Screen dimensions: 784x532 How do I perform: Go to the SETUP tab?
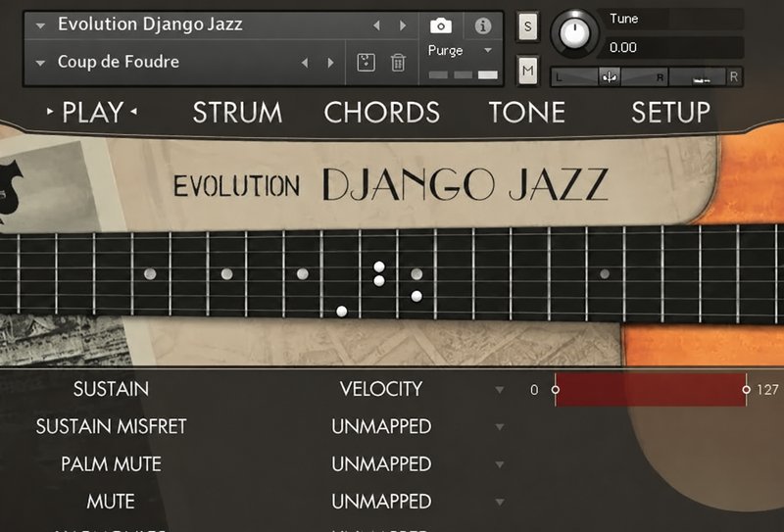tap(670, 112)
